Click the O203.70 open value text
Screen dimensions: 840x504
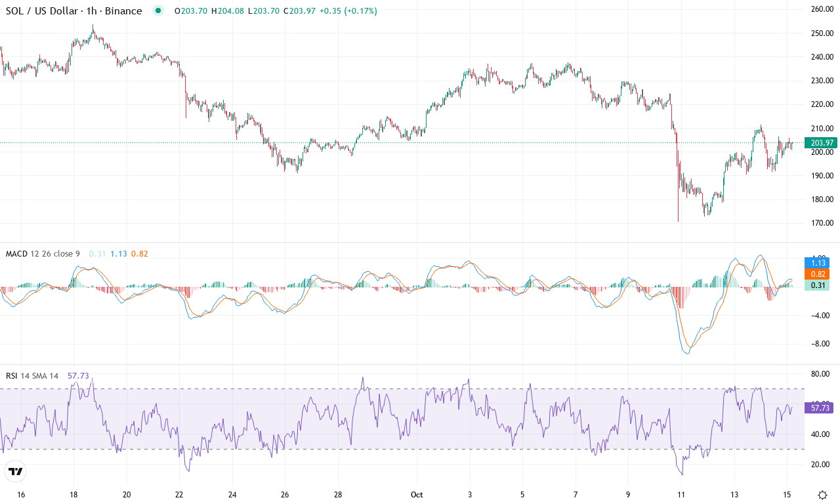(190, 10)
